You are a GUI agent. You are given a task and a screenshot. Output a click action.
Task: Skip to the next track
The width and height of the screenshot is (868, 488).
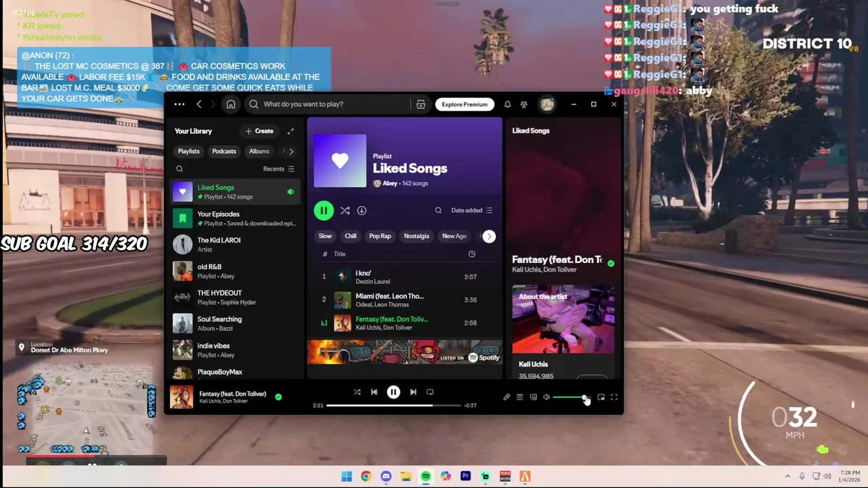point(413,392)
